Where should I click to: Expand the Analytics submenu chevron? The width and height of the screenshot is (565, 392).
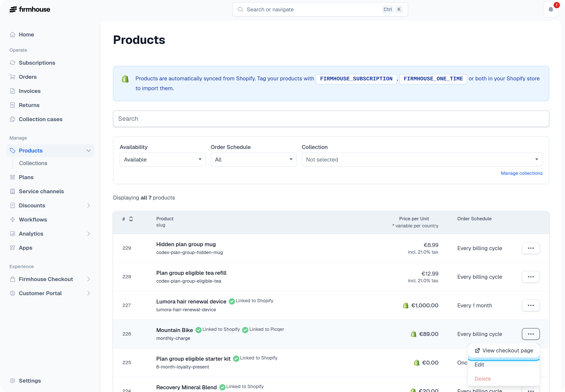(88, 234)
